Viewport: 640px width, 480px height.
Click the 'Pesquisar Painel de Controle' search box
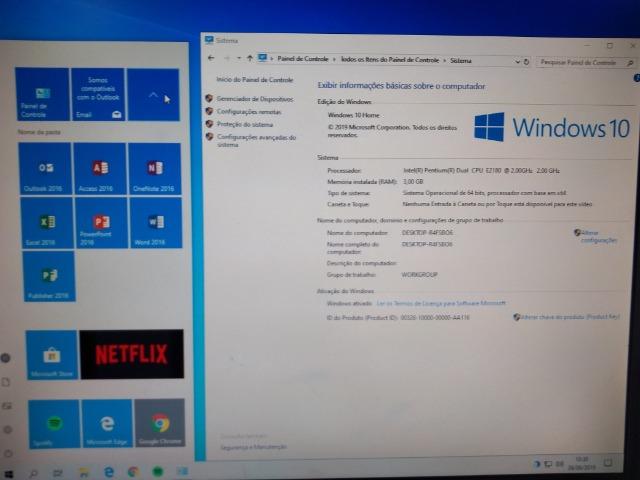coord(584,62)
